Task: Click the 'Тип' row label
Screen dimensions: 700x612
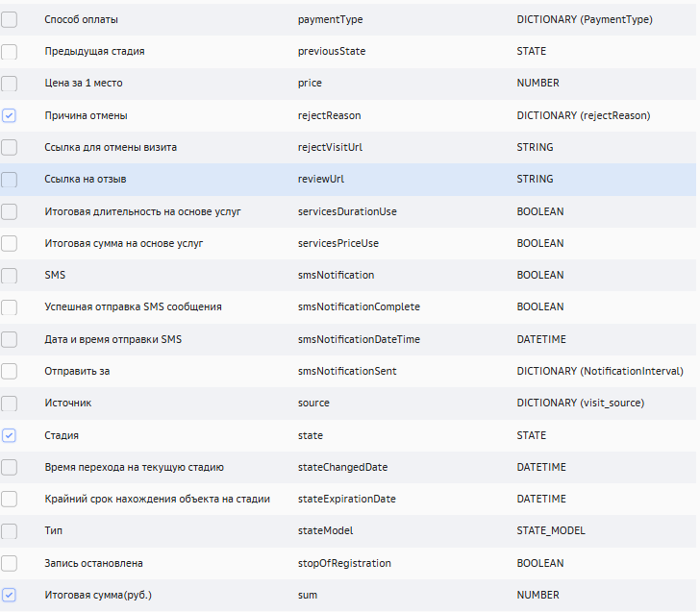Action: pyautogui.click(x=53, y=530)
